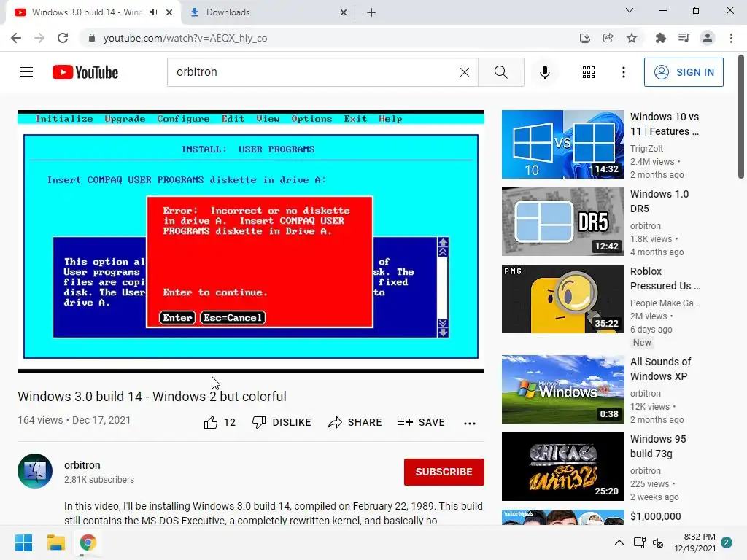Screen dimensions: 747x560
Task: Open Windows XP sounds thumbnail
Action: point(562,389)
